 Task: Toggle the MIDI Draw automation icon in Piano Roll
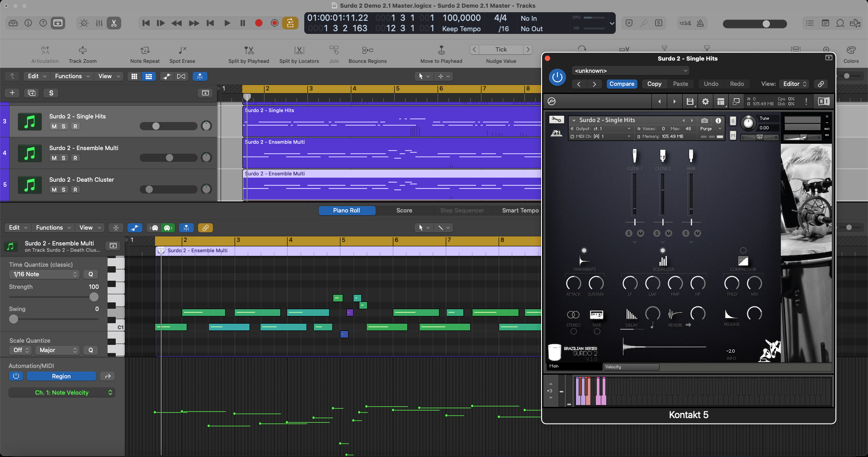click(135, 228)
